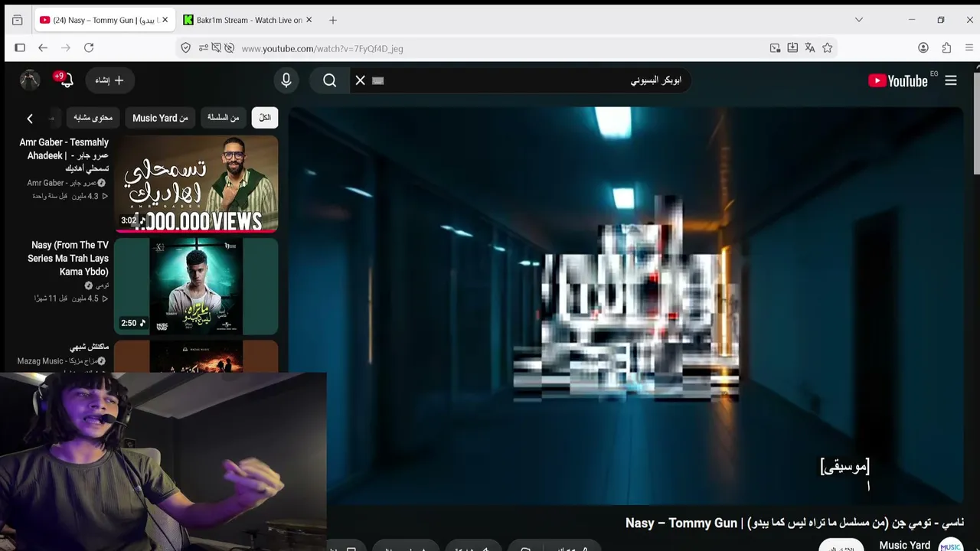980x551 pixels.
Task: Open the Music Yard channel avatar
Action: point(950,545)
